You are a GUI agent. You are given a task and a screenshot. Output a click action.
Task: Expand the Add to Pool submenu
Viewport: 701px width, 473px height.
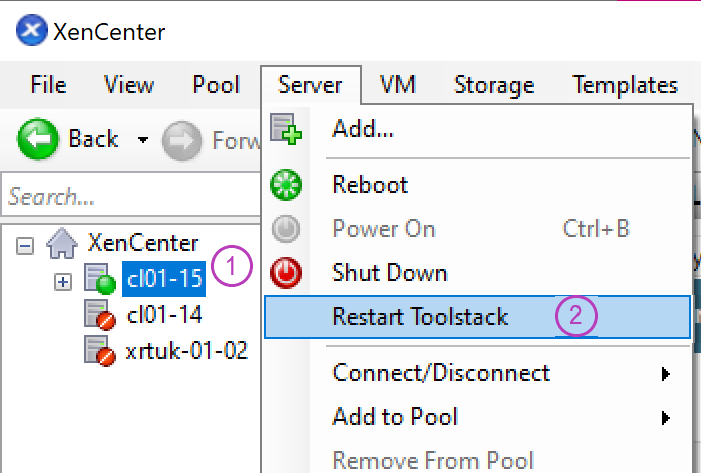(665, 417)
